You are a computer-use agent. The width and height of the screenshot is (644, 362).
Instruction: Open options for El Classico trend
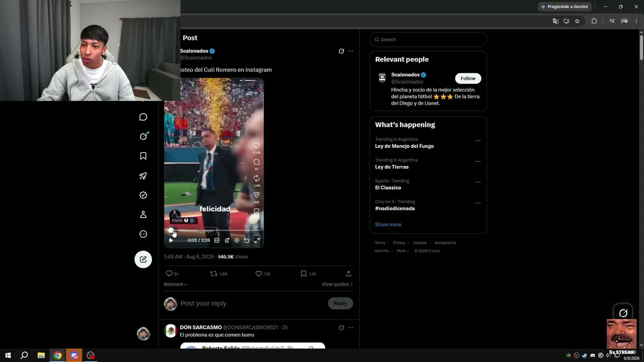click(x=478, y=182)
